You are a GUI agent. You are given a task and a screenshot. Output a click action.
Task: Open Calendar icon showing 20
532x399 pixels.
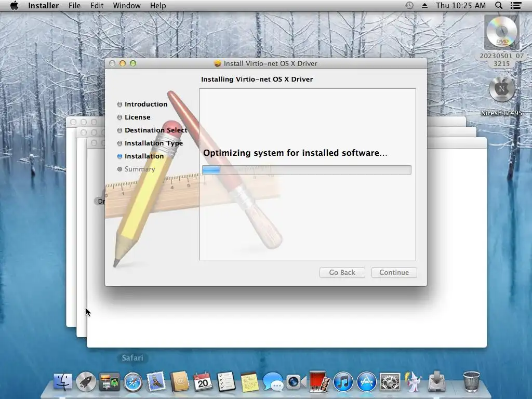203,382
